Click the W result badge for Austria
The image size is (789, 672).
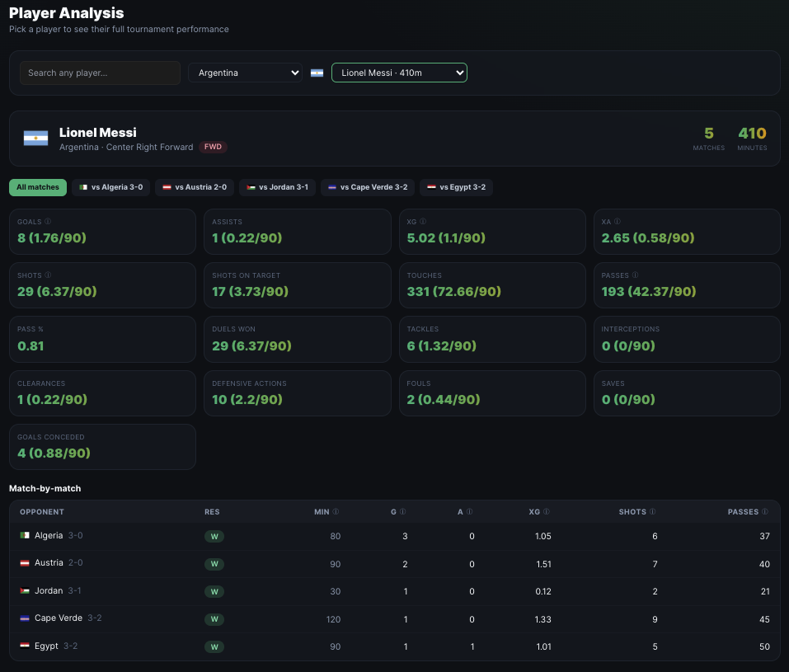(214, 564)
